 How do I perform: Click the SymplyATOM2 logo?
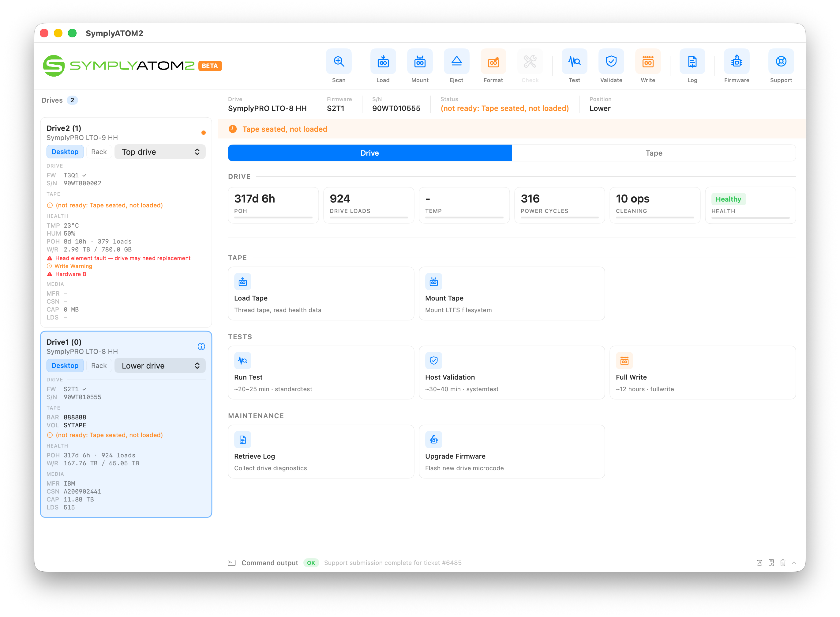[x=119, y=66]
